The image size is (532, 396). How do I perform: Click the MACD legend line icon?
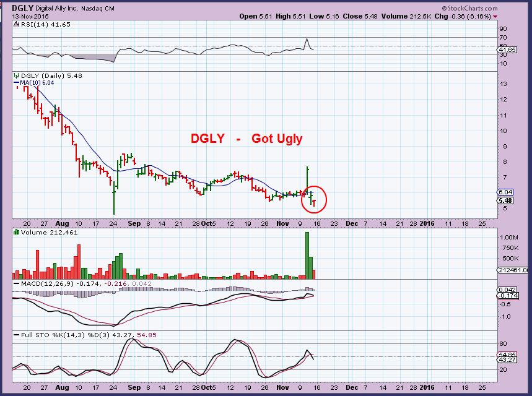click(x=16, y=283)
